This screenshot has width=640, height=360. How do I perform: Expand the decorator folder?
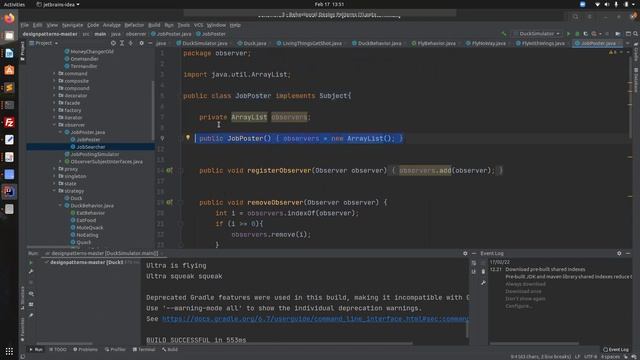point(54,96)
